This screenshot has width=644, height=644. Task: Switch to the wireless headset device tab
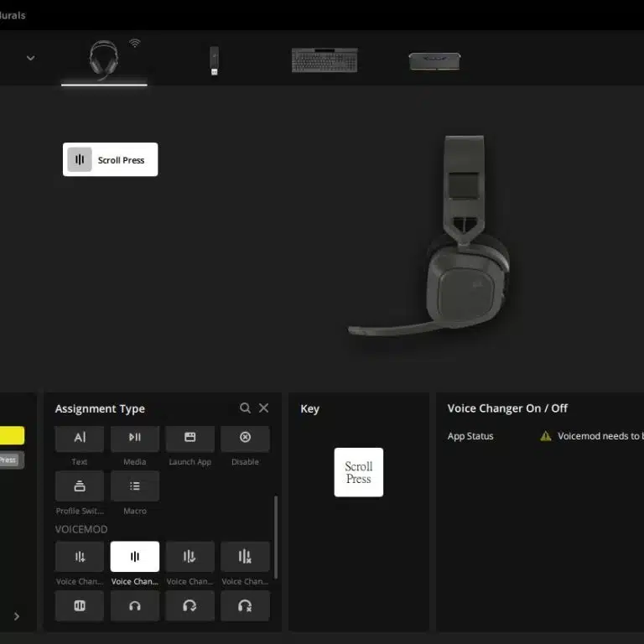(104, 60)
